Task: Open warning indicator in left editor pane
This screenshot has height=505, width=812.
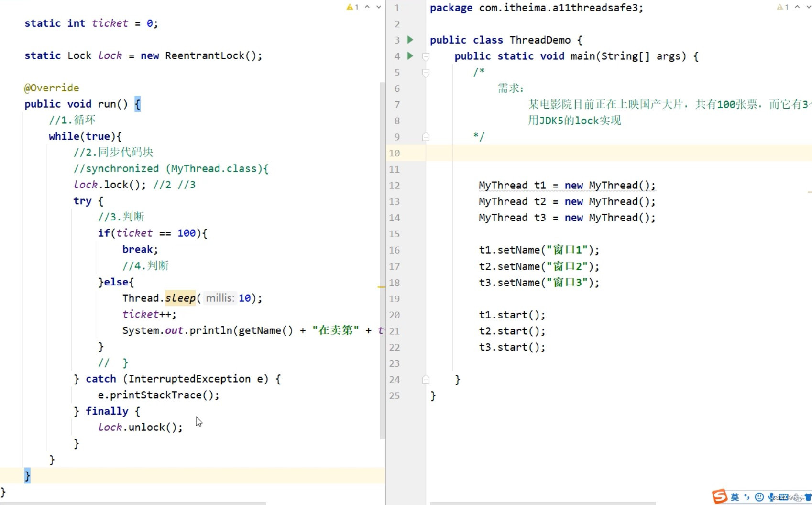Action: tap(353, 7)
